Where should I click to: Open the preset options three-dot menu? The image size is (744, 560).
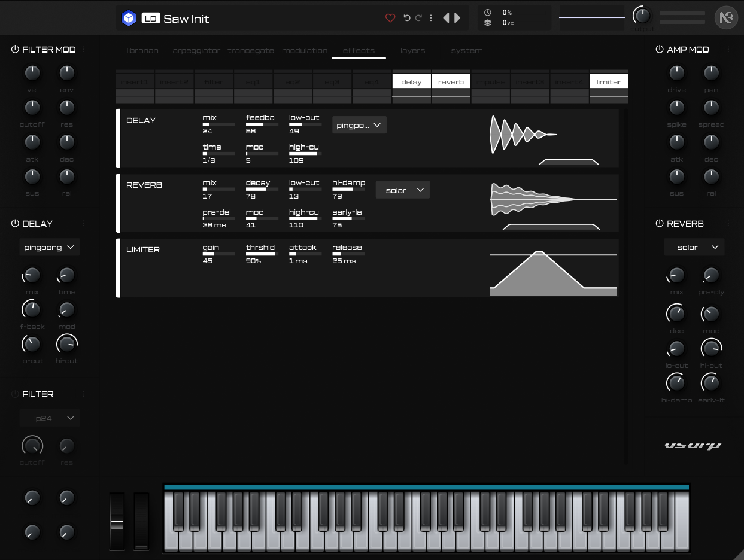click(x=431, y=18)
